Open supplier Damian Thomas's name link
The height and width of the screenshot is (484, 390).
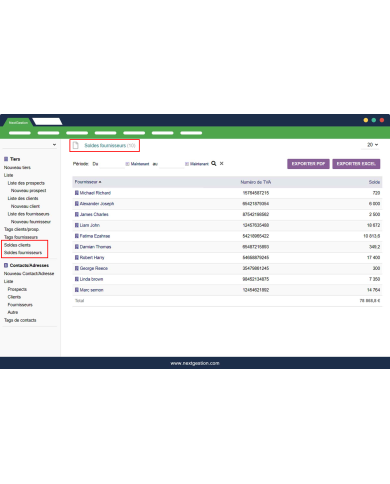click(x=95, y=247)
